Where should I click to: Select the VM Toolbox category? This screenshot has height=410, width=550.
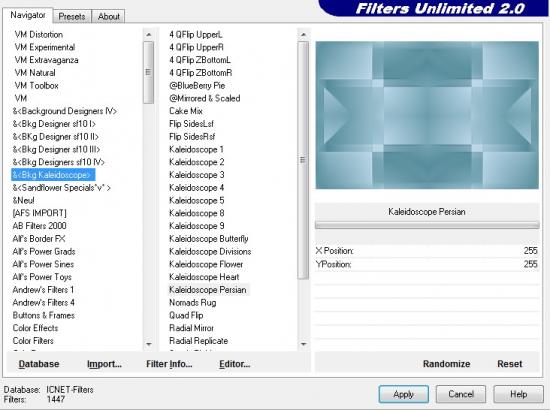tap(36, 86)
